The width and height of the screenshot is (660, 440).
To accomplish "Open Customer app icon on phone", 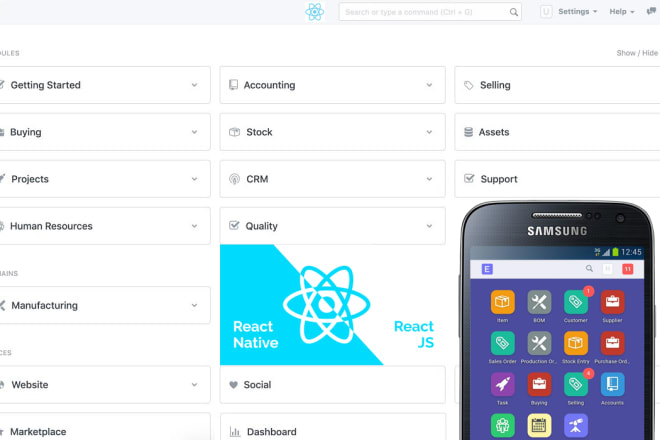I will coord(576,302).
